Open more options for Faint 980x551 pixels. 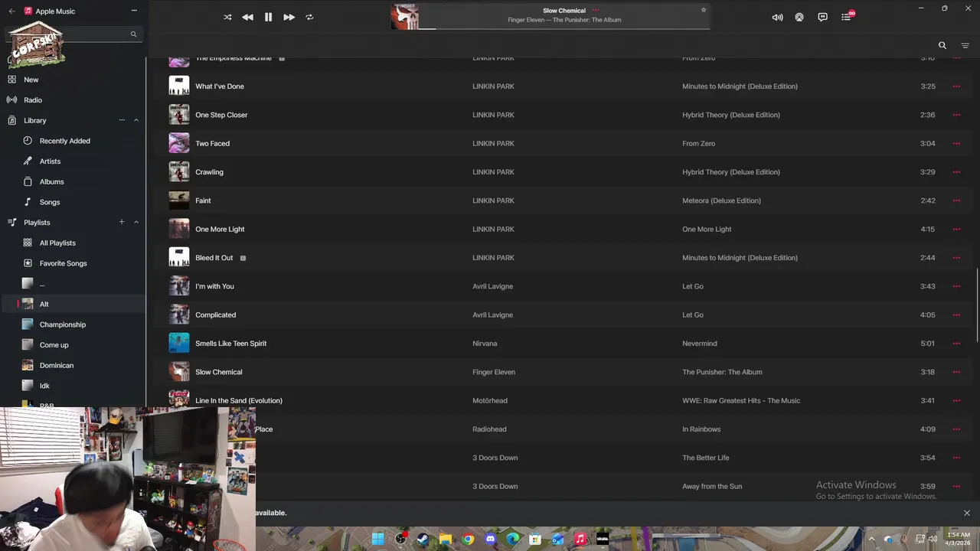956,201
